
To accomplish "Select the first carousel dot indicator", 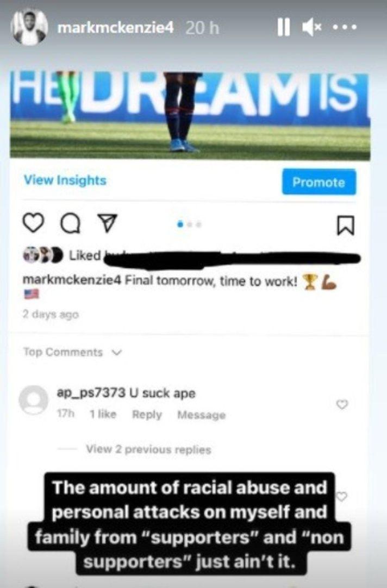I will point(180,224).
